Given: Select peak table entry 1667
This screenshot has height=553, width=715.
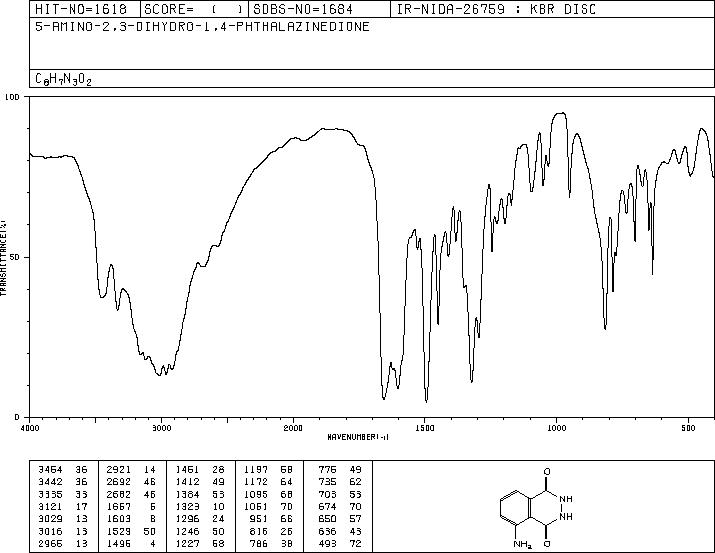Looking at the screenshot, I should (119, 506).
